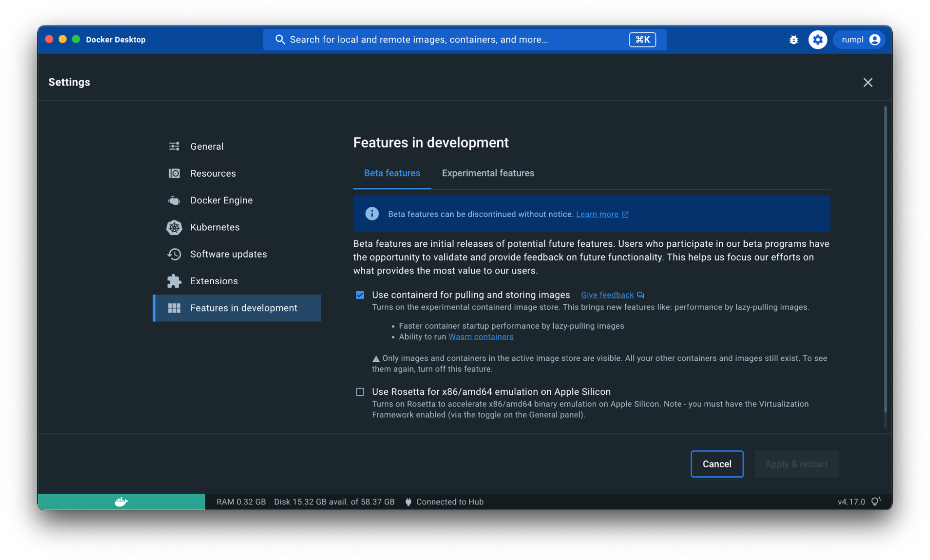Open the bug report icon in title bar
The image size is (930, 560).
793,40
